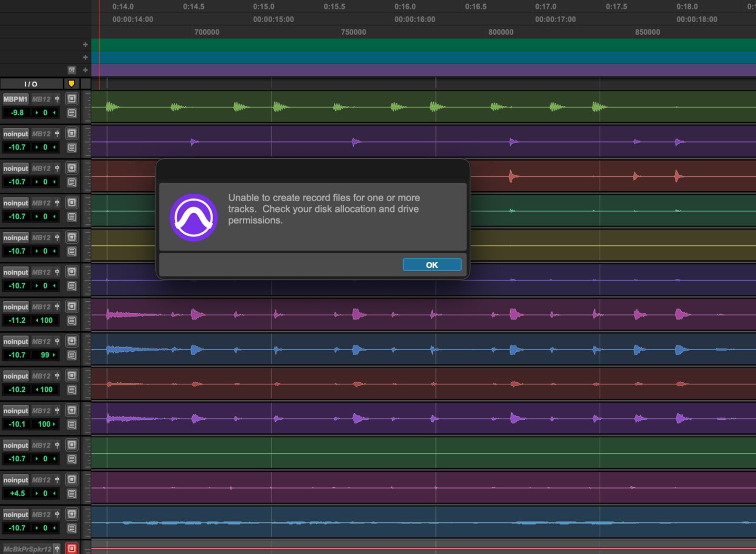This screenshot has height=554, width=756.
Task: Open comments icon on the pan 99 track
Action: point(72,355)
